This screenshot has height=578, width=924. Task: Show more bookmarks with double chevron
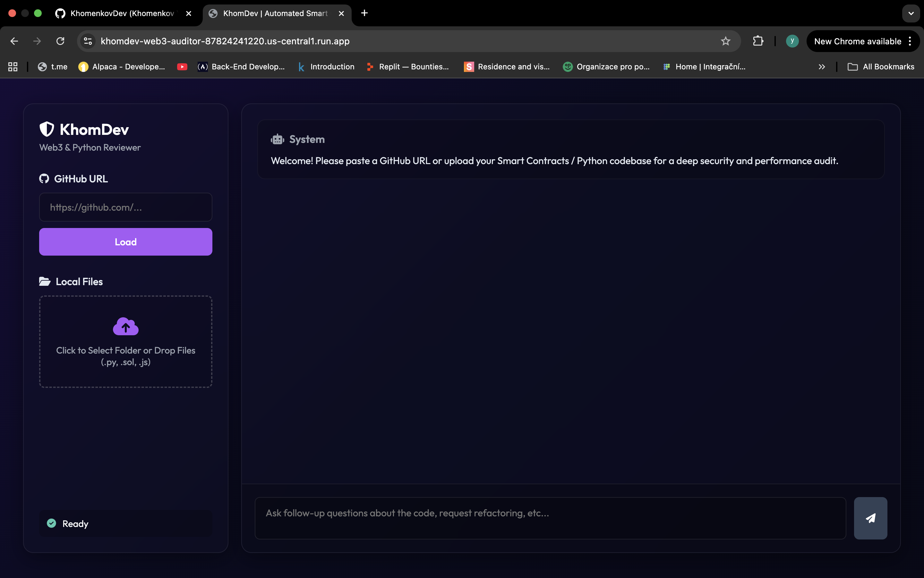822,66
